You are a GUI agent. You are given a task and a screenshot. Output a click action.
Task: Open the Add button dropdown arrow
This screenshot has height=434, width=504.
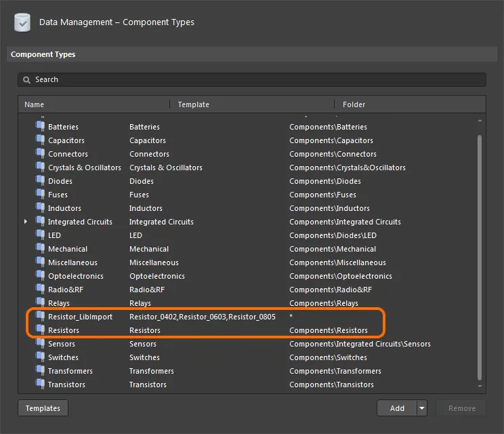(422, 408)
